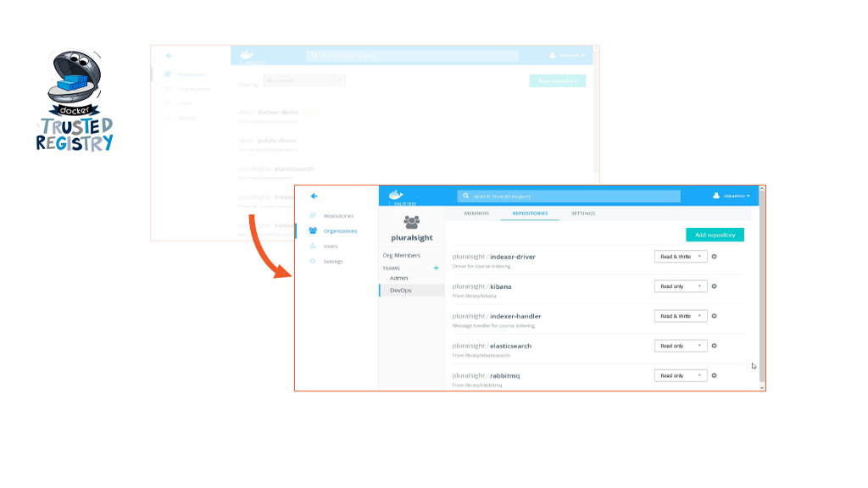
Task: Add a new team with the plus icon
Action: click(x=437, y=268)
